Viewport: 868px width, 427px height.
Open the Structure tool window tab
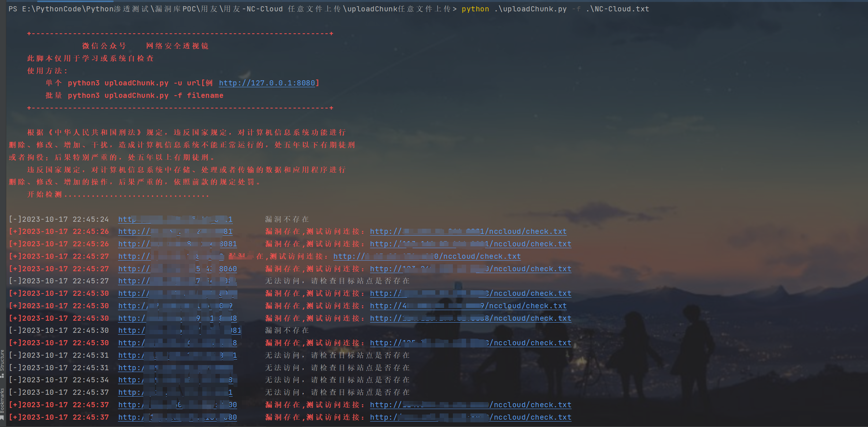(2, 360)
